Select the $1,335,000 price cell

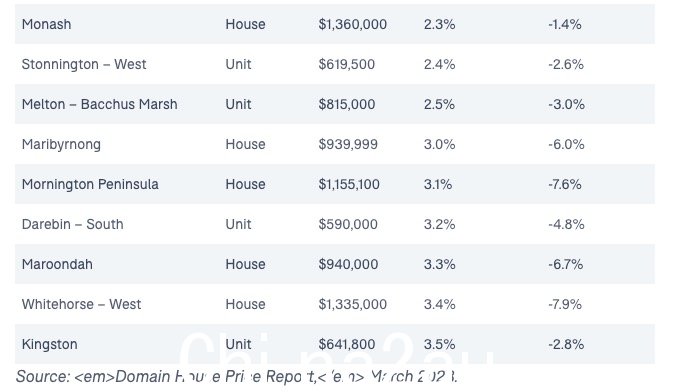(352, 304)
